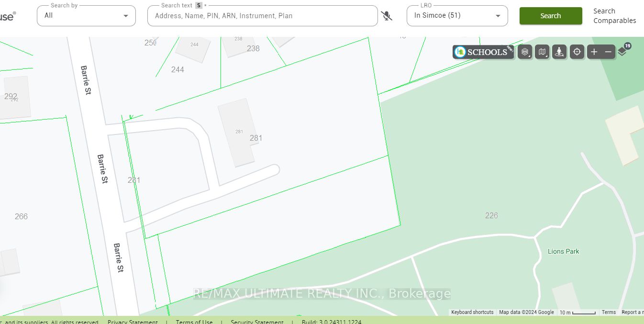644x324 pixels.
Task: Open Search Comparables
Action: (x=615, y=16)
